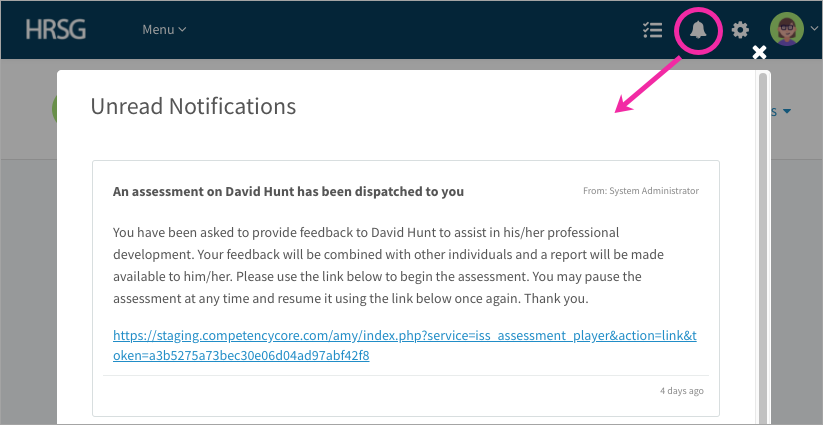The height and width of the screenshot is (425, 823).
Task: Select the David Hunt assessment notification title
Action: [288, 192]
